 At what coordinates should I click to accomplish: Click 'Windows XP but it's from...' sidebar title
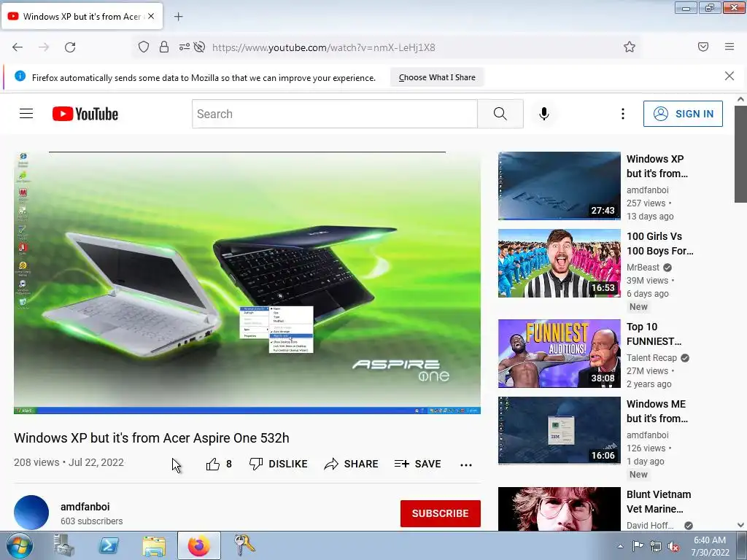(657, 166)
